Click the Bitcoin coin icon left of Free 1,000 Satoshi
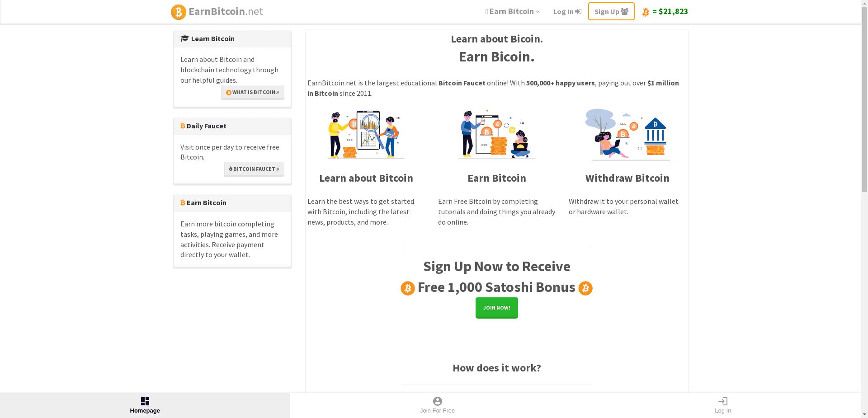The width and height of the screenshot is (868, 418). (x=408, y=288)
